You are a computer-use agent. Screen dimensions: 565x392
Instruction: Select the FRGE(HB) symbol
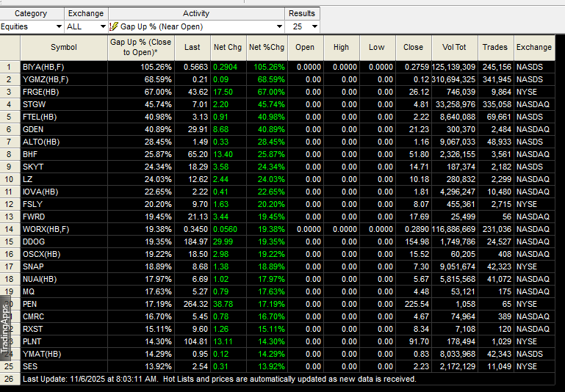click(40, 92)
